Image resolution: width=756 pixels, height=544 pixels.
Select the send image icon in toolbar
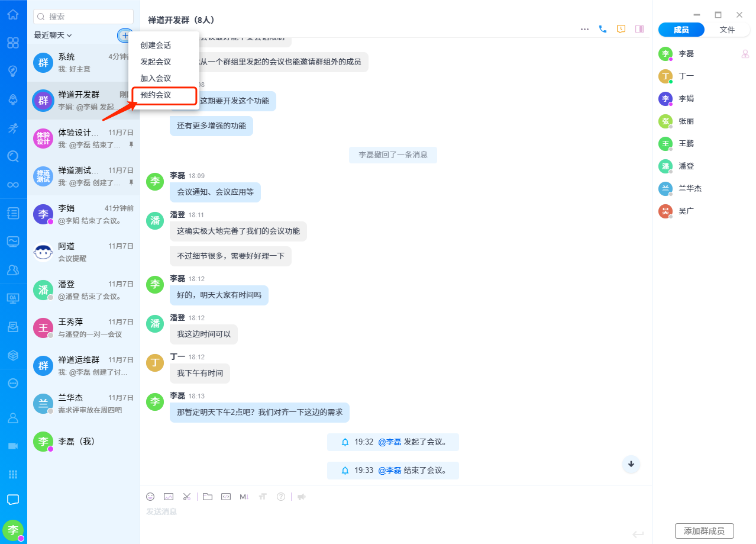pyautogui.click(x=169, y=497)
